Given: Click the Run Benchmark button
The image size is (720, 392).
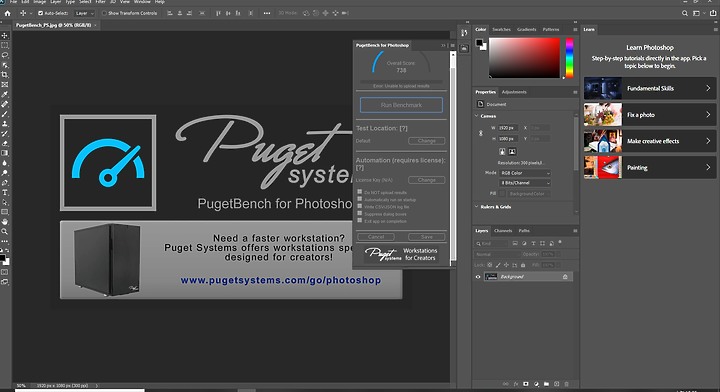Looking at the screenshot, I should [x=401, y=105].
